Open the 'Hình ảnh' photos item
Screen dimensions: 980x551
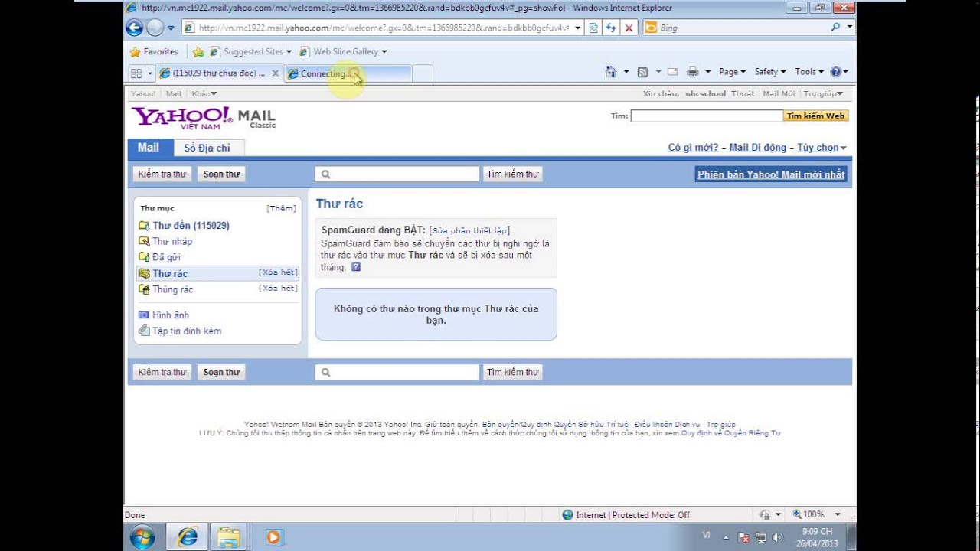(x=170, y=315)
